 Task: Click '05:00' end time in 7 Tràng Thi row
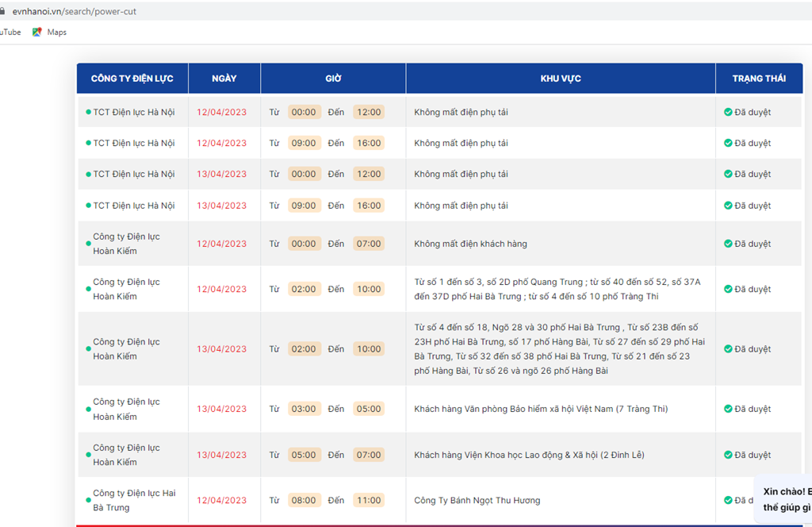(x=369, y=409)
